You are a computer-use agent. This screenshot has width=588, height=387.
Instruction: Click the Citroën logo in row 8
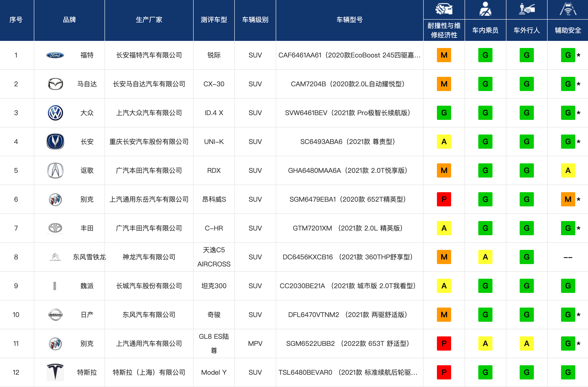pyautogui.click(x=55, y=257)
